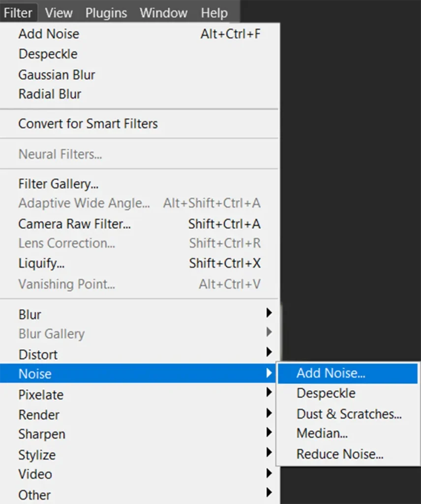The image size is (421, 504).
Task: Open the Render submenu
Action: pyautogui.click(x=39, y=415)
